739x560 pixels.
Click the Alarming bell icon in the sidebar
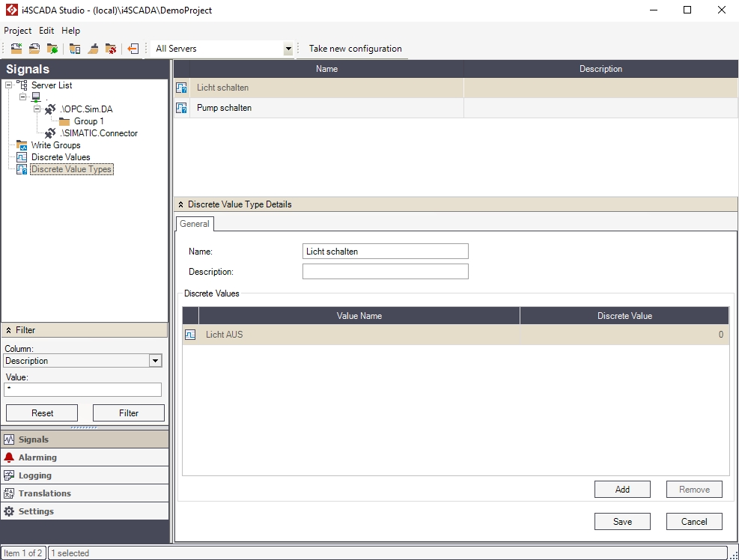[9, 457]
